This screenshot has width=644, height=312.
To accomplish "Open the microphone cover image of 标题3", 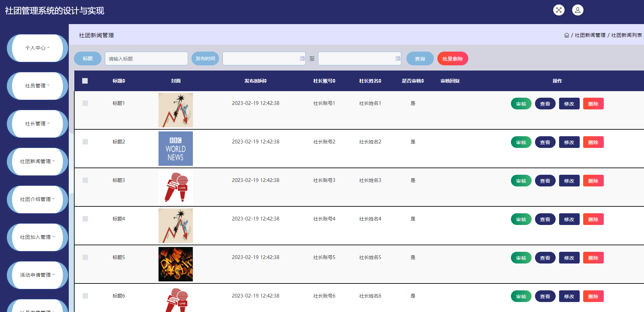I will [x=176, y=187].
